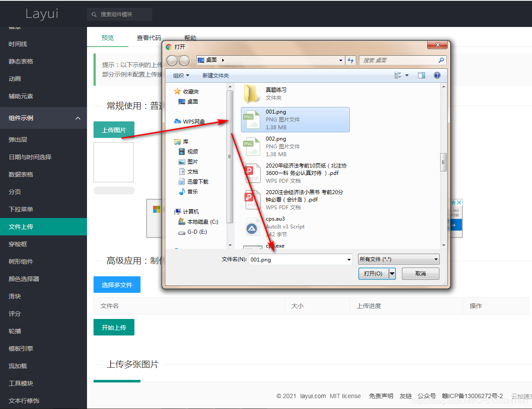Open 视频 library in navigation pane
Viewport: 532px width, 409px height.
click(x=189, y=151)
